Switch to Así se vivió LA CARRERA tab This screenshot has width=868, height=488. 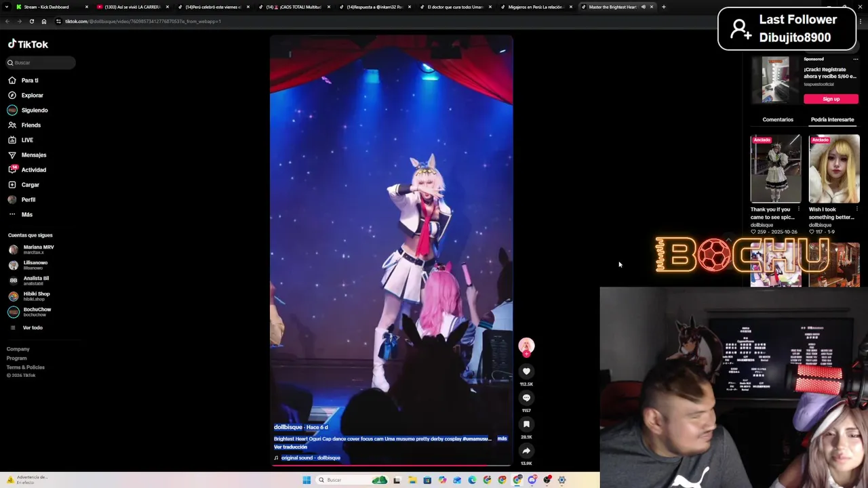[132, 7]
